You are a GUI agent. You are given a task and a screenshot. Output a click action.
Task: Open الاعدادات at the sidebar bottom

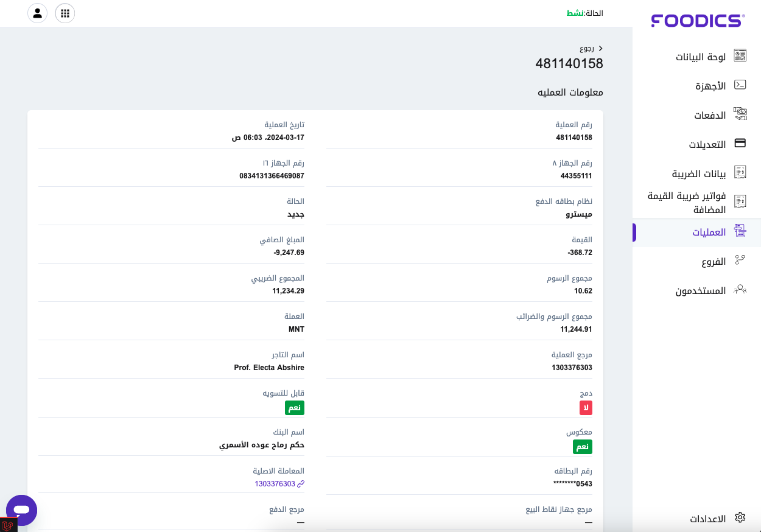pos(707,519)
